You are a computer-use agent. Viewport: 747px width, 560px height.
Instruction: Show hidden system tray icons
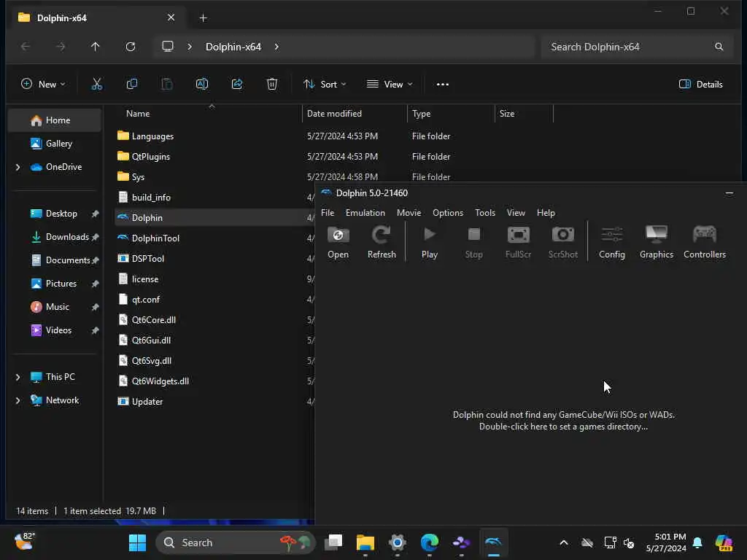pyautogui.click(x=564, y=542)
